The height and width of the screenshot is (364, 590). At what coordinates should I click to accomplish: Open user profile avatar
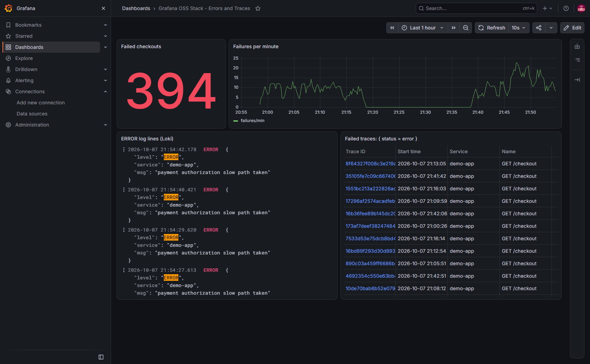point(581,8)
